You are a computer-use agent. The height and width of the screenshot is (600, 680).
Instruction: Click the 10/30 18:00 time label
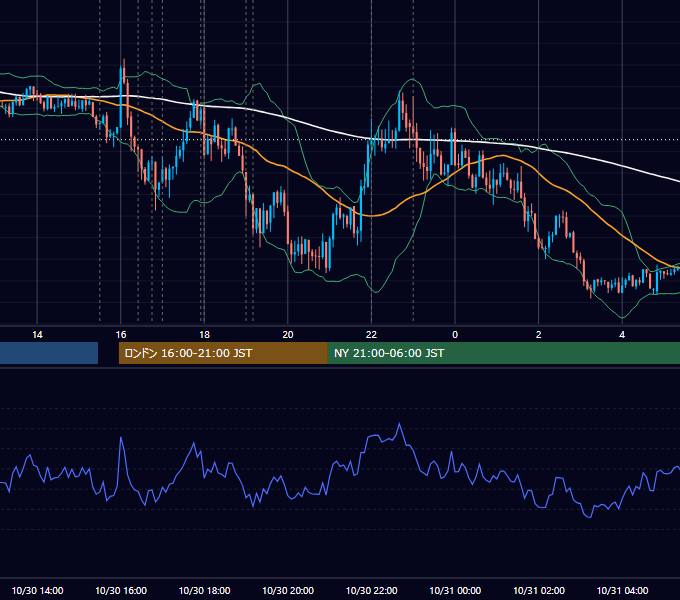click(x=204, y=590)
